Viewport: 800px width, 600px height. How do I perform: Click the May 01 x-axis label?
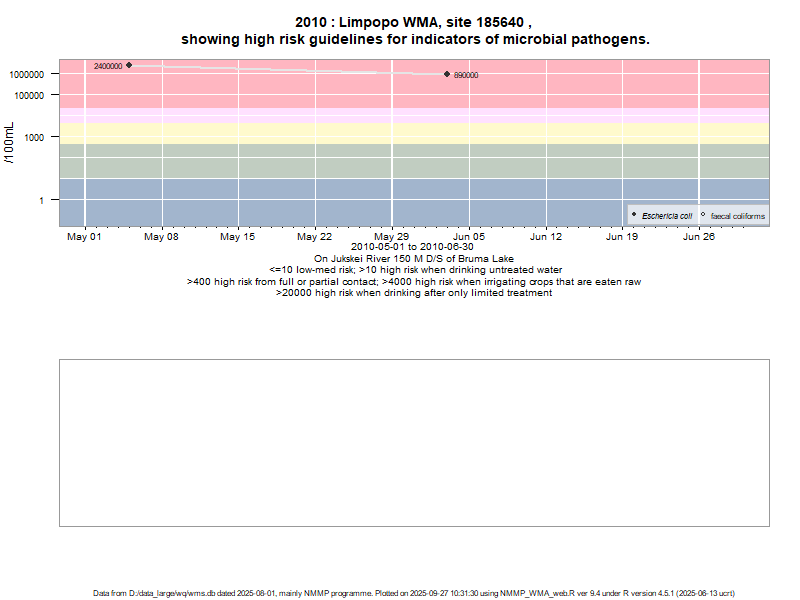tap(84, 237)
